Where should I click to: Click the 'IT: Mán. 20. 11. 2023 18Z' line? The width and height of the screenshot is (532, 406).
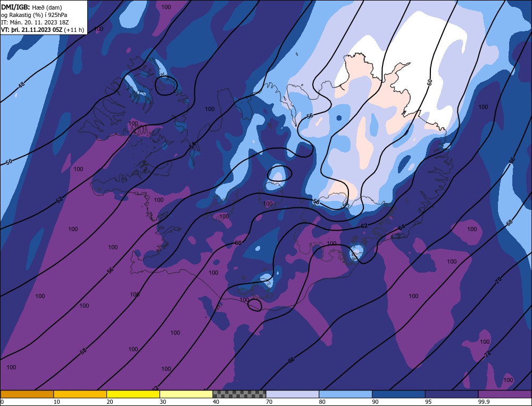35,22
